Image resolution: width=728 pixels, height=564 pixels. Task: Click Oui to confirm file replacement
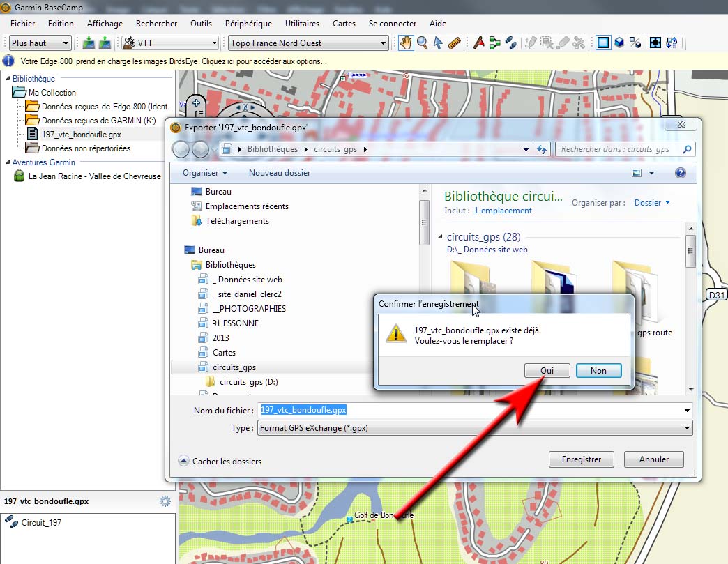(x=547, y=371)
